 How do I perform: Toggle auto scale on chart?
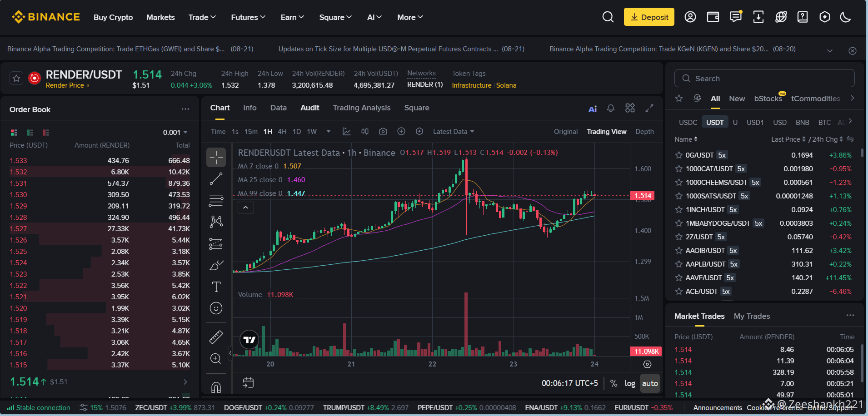pyautogui.click(x=650, y=383)
